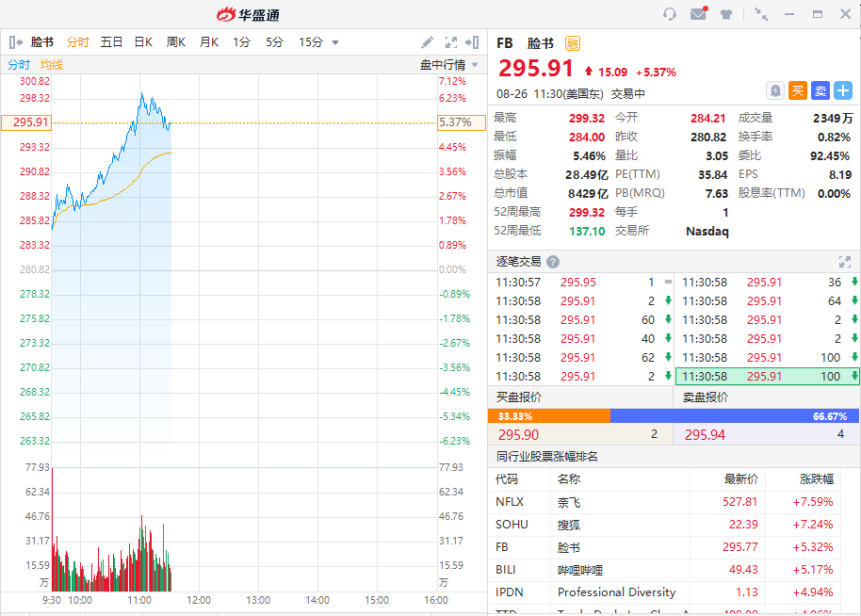Click the orange 33.33% bid ratio bar
The width and height of the screenshot is (861, 616).
(x=549, y=416)
